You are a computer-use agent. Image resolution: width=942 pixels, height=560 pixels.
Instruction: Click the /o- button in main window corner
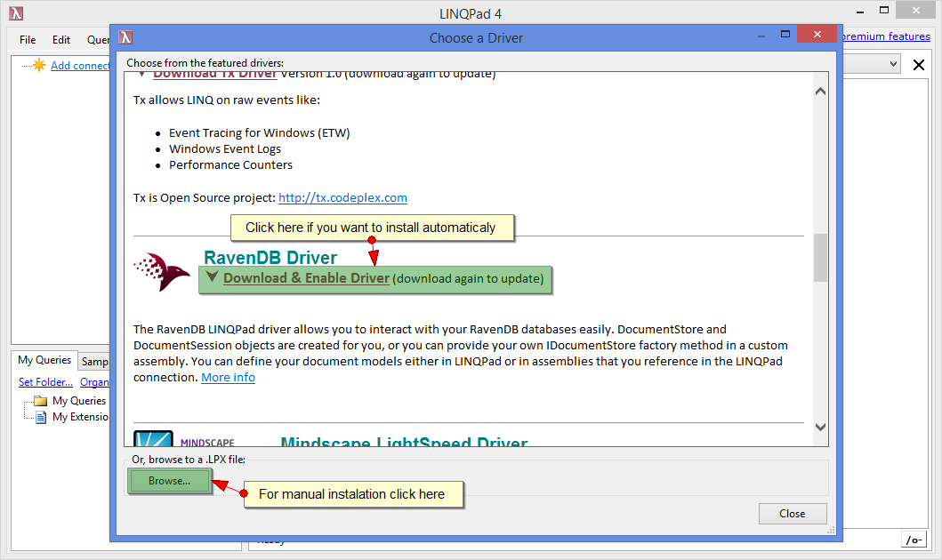(x=914, y=540)
